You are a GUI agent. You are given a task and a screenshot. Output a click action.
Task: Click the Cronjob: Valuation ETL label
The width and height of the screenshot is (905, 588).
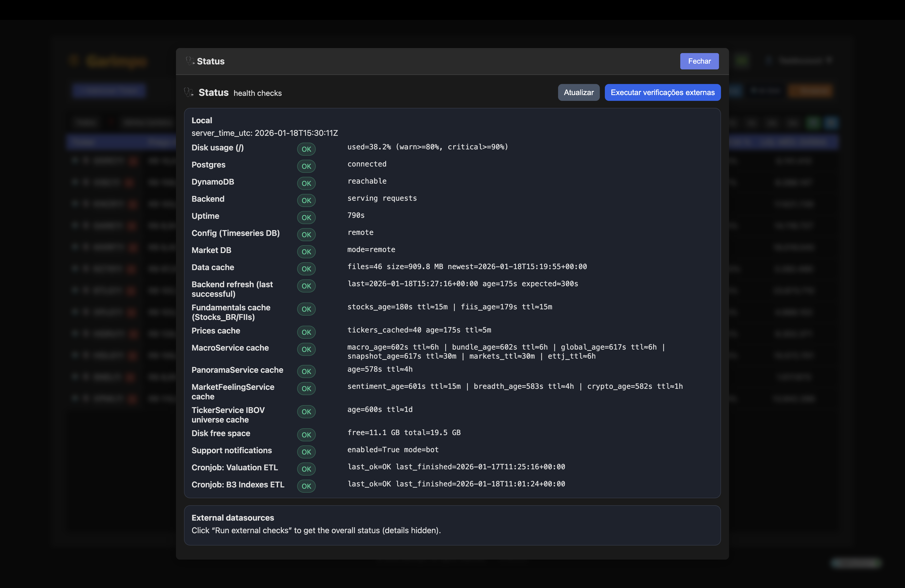(x=235, y=468)
